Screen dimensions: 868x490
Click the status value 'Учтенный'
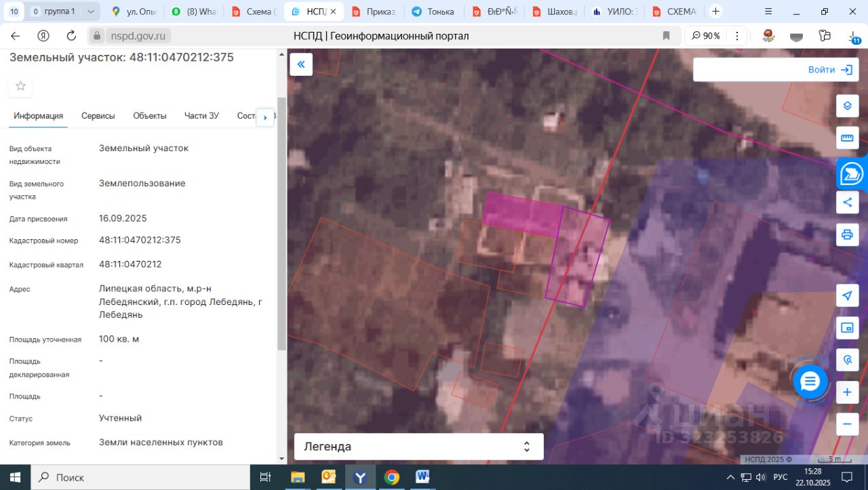click(x=121, y=418)
